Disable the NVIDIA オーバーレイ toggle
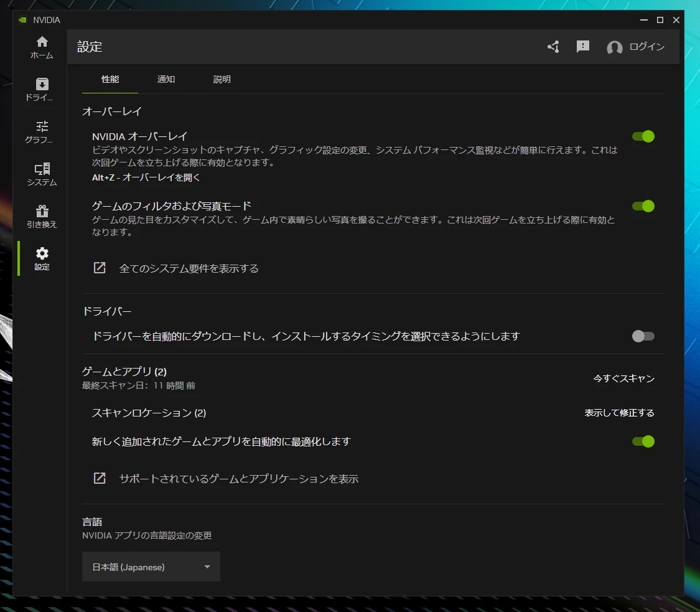Screen dimensions: 700x612 pos(643,136)
